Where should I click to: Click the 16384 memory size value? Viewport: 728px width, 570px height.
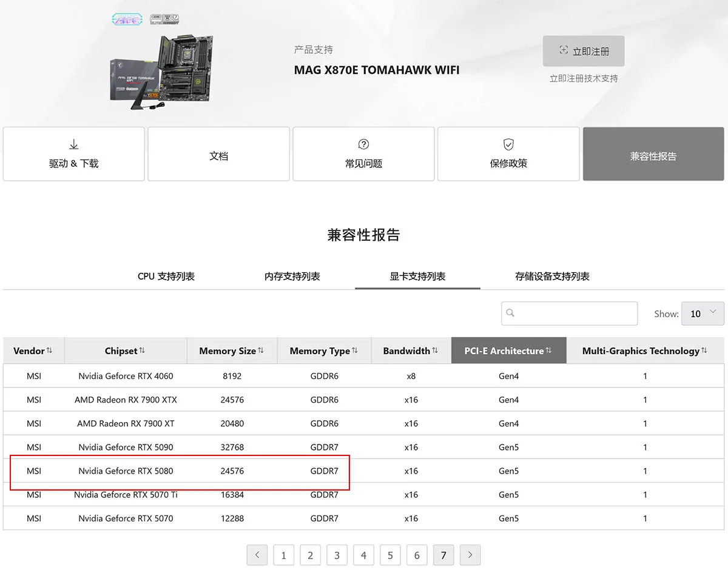(x=232, y=494)
